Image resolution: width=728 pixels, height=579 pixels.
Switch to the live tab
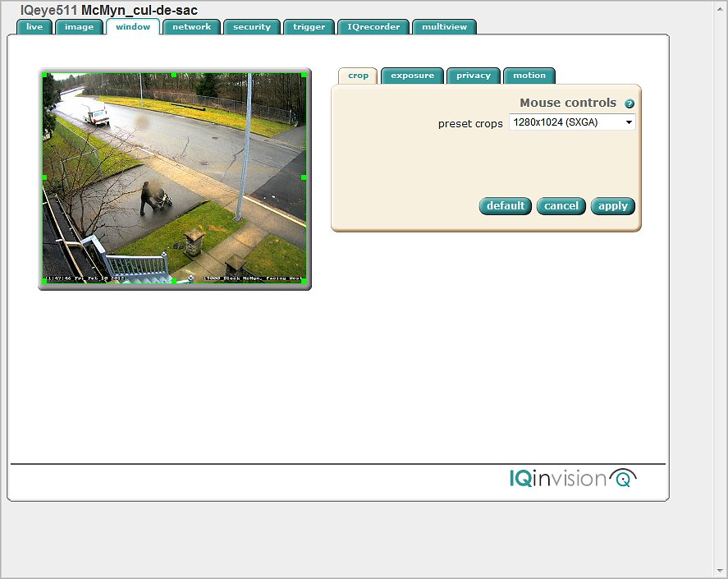tap(34, 27)
